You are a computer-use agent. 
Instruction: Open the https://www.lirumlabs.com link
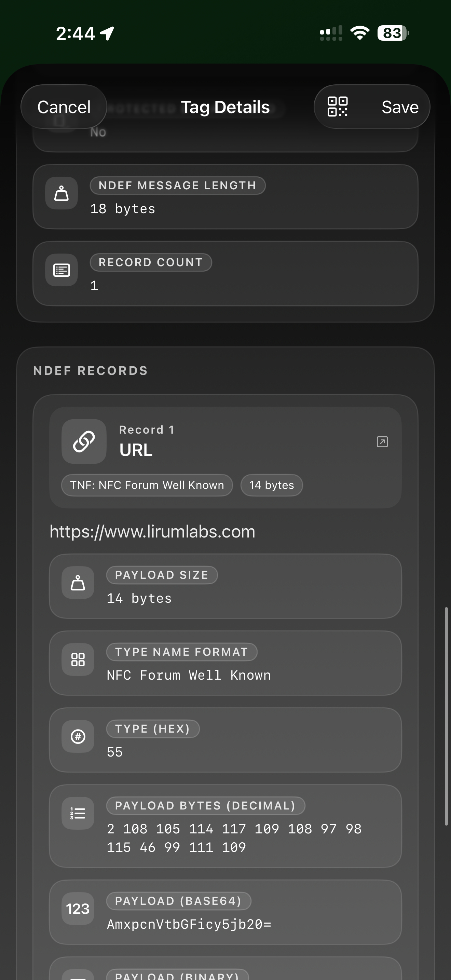(x=152, y=531)
